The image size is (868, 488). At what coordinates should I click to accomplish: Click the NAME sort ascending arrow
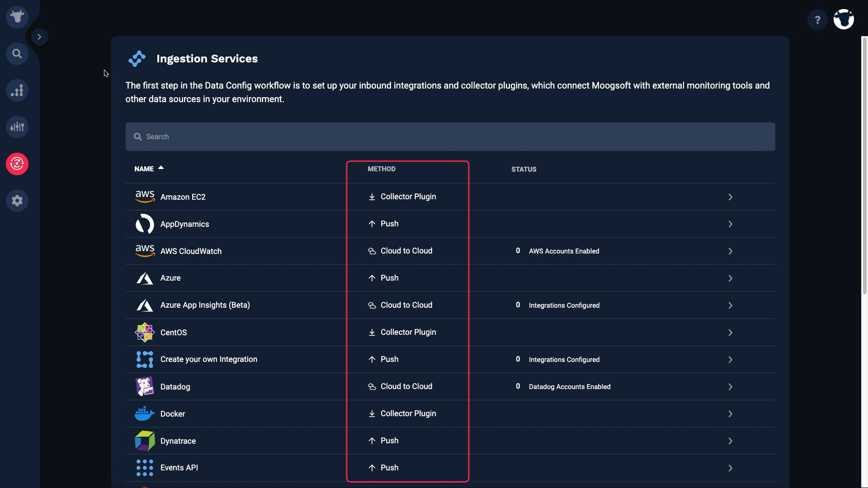coord(161,168)
